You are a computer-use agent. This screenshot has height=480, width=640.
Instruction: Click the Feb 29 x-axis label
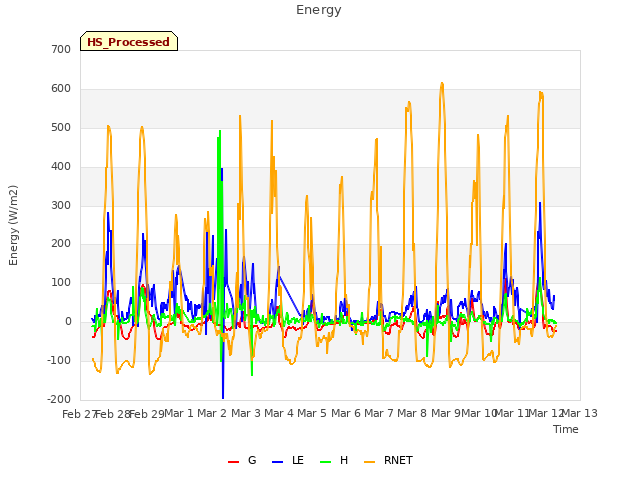[147, 414]
